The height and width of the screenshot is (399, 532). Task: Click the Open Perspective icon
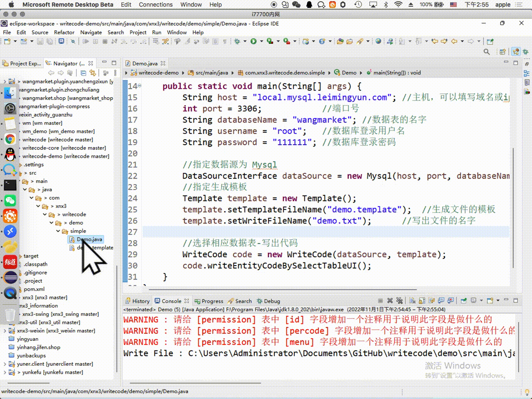pos(502,52)
